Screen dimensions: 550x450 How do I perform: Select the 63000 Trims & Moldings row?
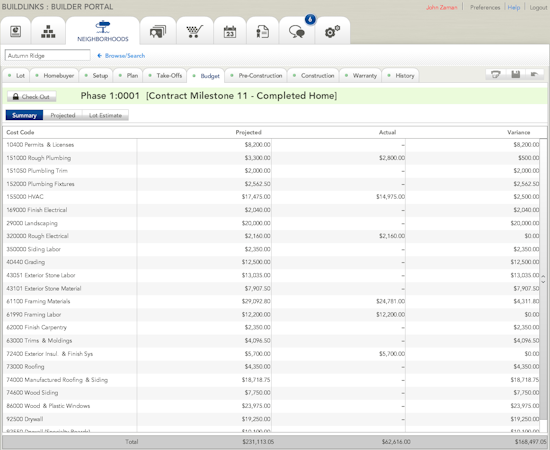[x=271, y=341]
